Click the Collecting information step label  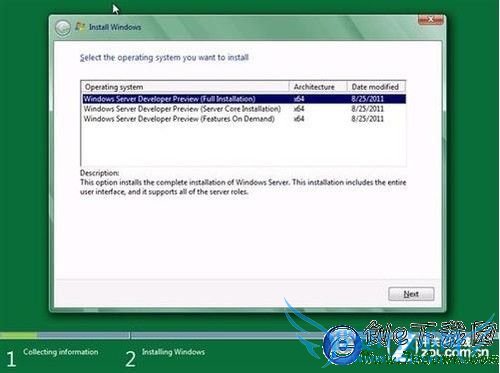pos(61,352)
